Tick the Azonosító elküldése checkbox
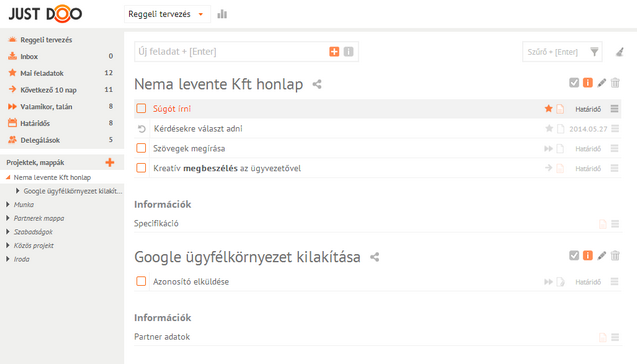637x364 pixels. click(x=141, y=281)
